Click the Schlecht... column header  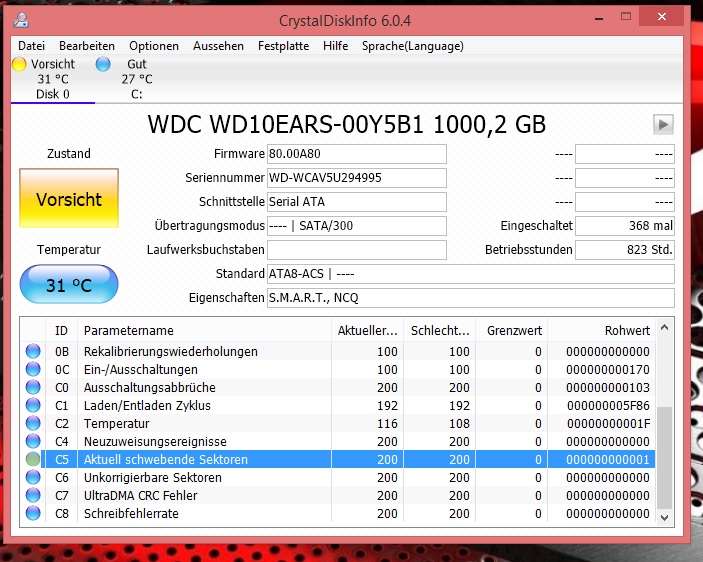tap(440, 330)
